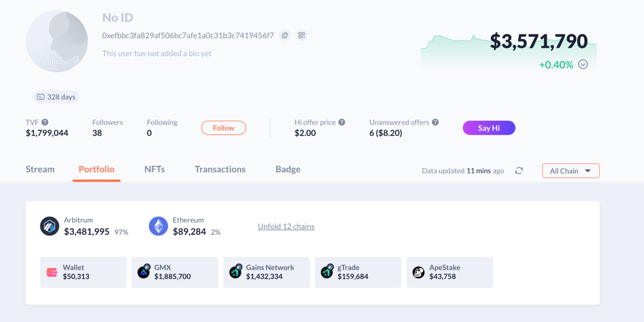The width and height of the screenshot is (644, 322).
Task: Open the All Chain dropdown
Action: 571,171
